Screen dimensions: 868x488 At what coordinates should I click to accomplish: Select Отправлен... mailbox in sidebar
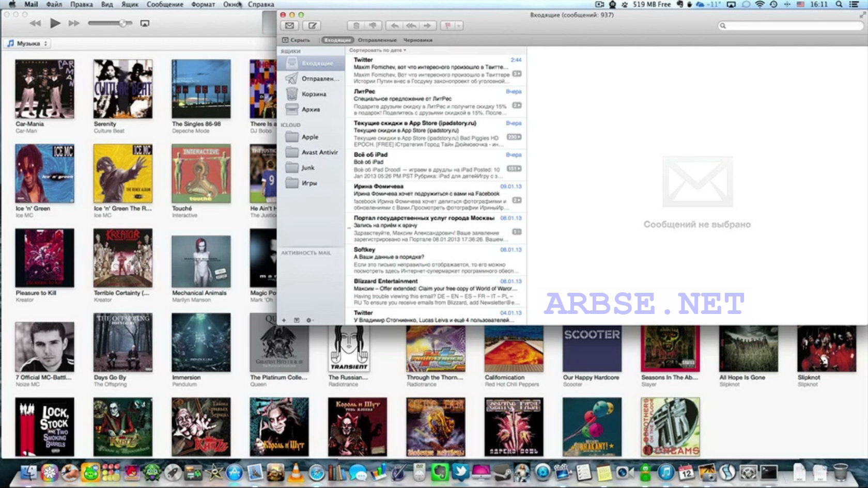pyautogui.click(x=311, y=78)
